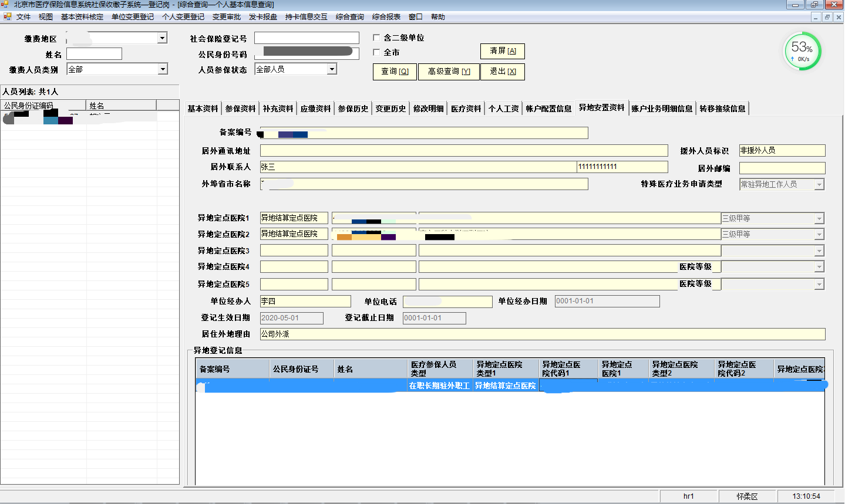The height and width of the screenshot is (504, 845).
Task: Minimize the inner query child window
Action: click(x=816, y=18)
